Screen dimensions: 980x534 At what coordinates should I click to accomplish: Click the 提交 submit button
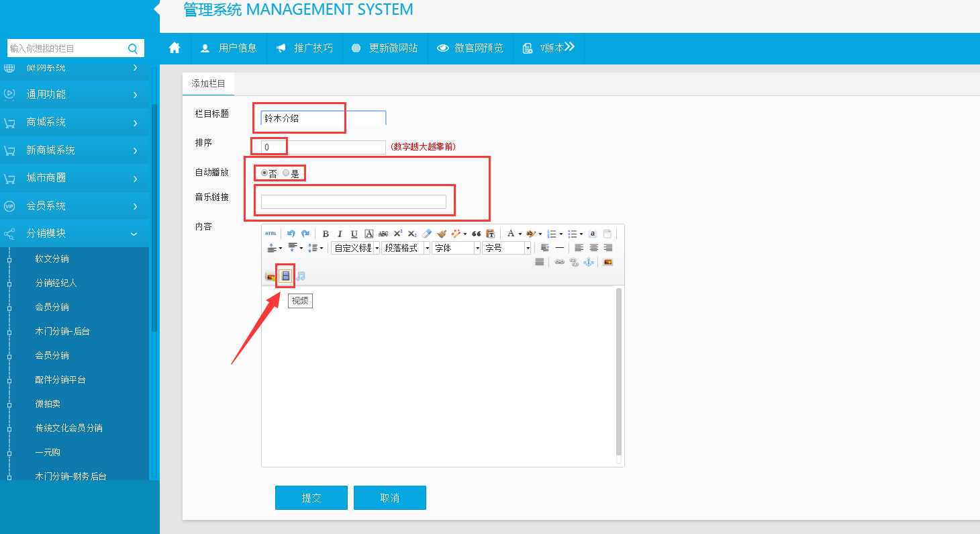[x=311, y=498]
